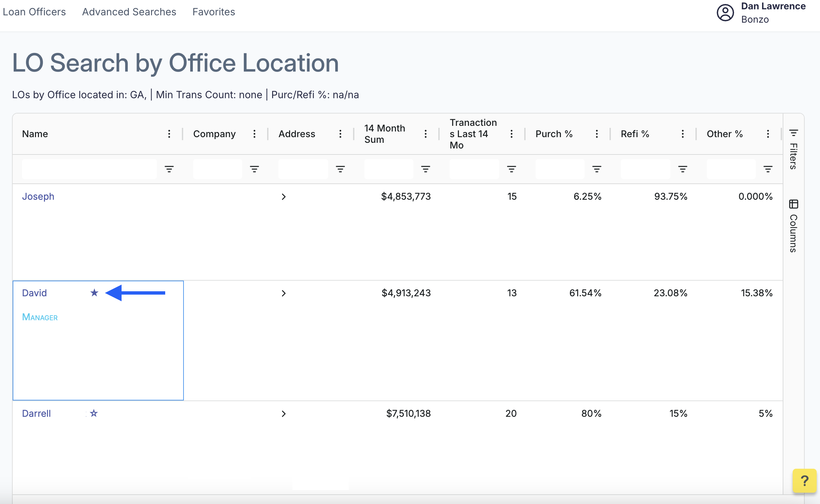
Task: Open filter options for Refi % column
Action: click(682, 169)
